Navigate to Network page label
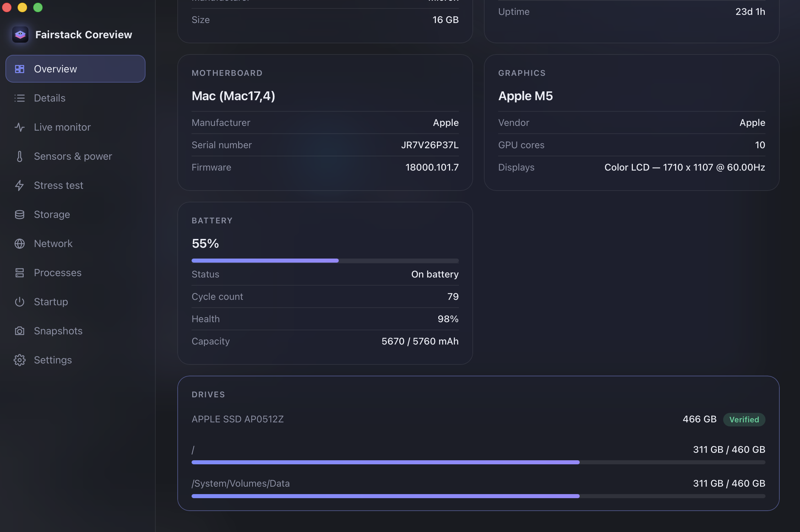The height and width of the screenshot is (532, 800). click(53, 244)
